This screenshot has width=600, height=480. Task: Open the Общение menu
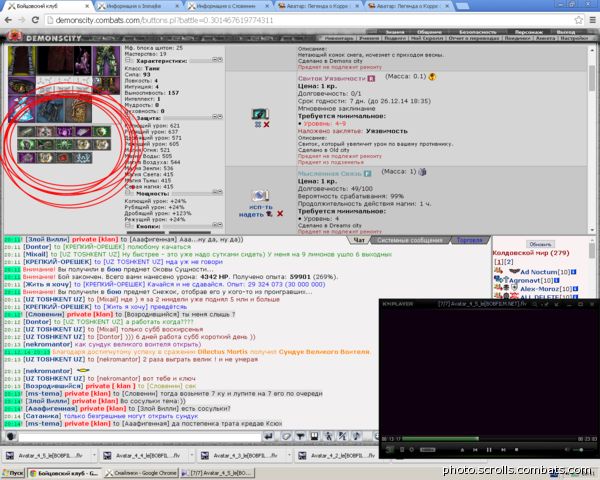429,32
